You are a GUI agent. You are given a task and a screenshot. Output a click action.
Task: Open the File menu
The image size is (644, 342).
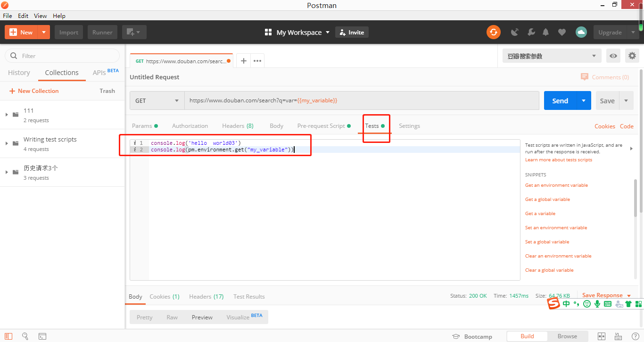8,16
